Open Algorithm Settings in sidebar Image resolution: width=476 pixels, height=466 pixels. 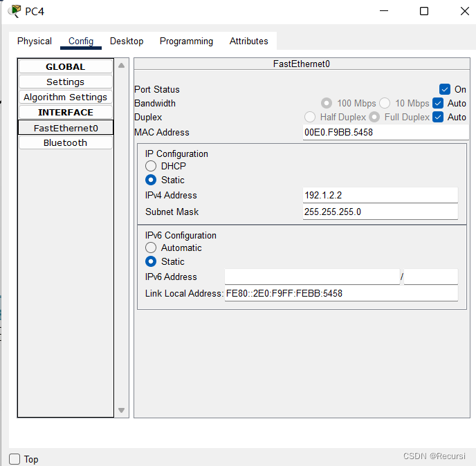(66, 97)
